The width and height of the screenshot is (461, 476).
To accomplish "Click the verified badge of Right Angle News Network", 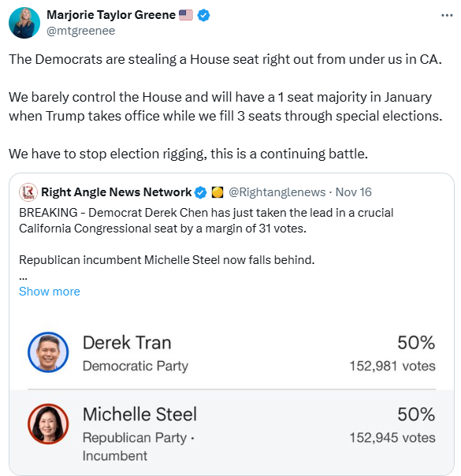I will coord(200,192).
